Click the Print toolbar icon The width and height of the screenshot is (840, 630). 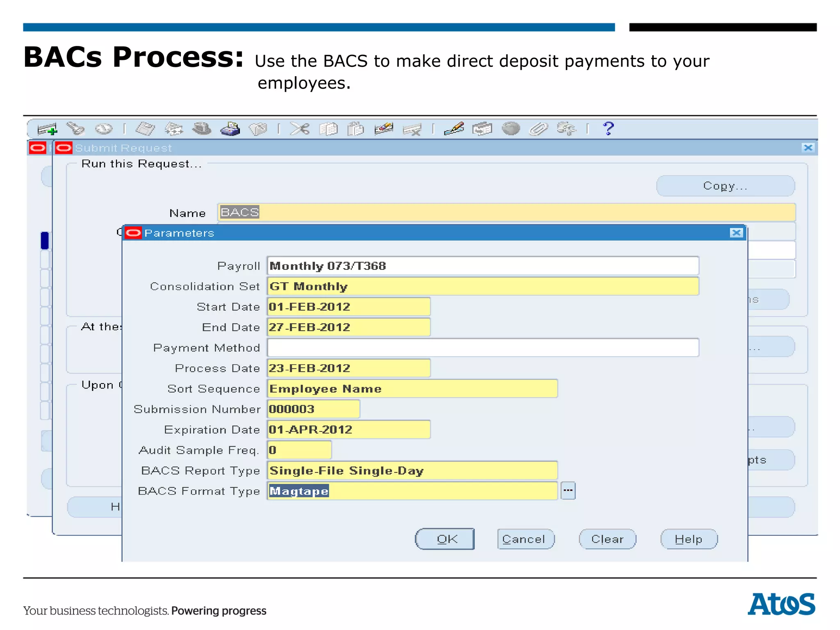point(230,129)
